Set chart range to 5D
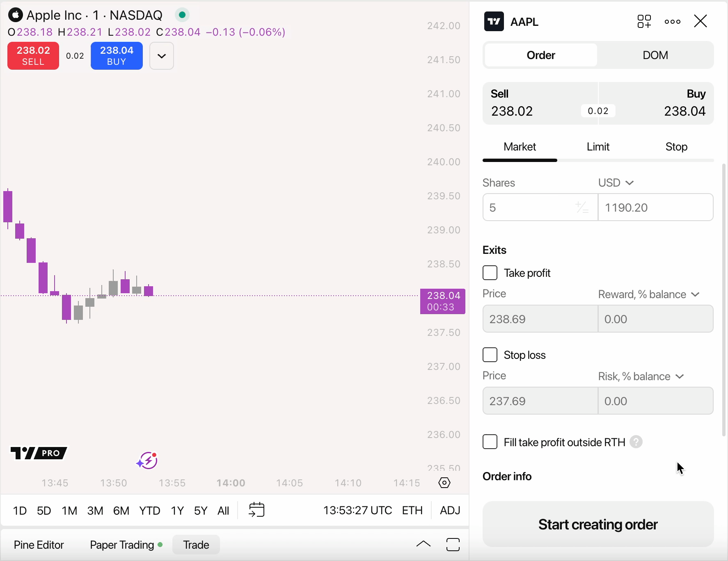This screenshot has height=561, width=728. (44, 511)
